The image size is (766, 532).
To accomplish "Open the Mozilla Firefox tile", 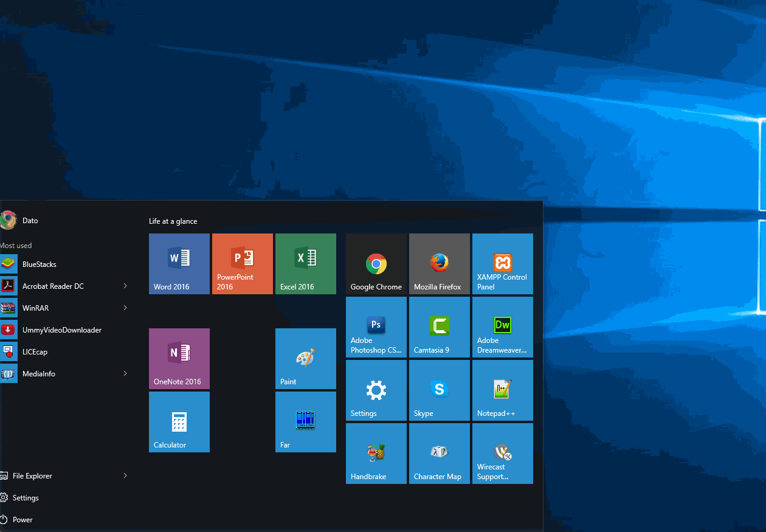I will pyautogui.click(x=440, y=264).
